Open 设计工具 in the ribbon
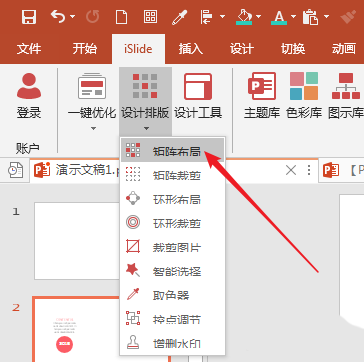The height and width of the screenshot is (362, 364). (x=198, y=97)
